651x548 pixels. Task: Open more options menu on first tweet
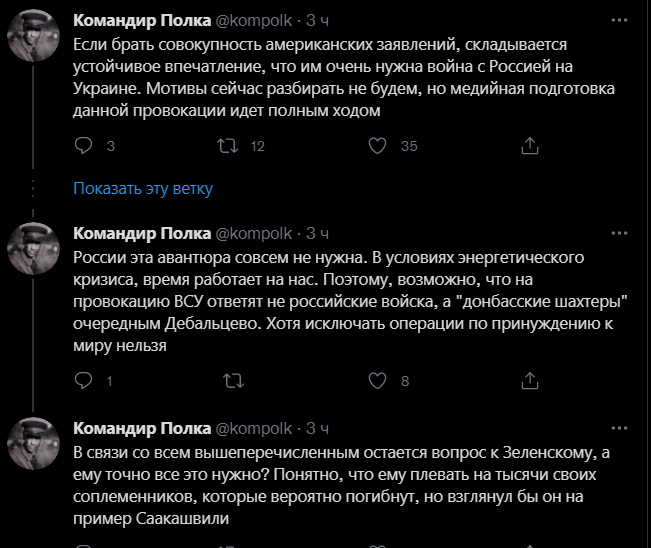[x=619, y=20]
